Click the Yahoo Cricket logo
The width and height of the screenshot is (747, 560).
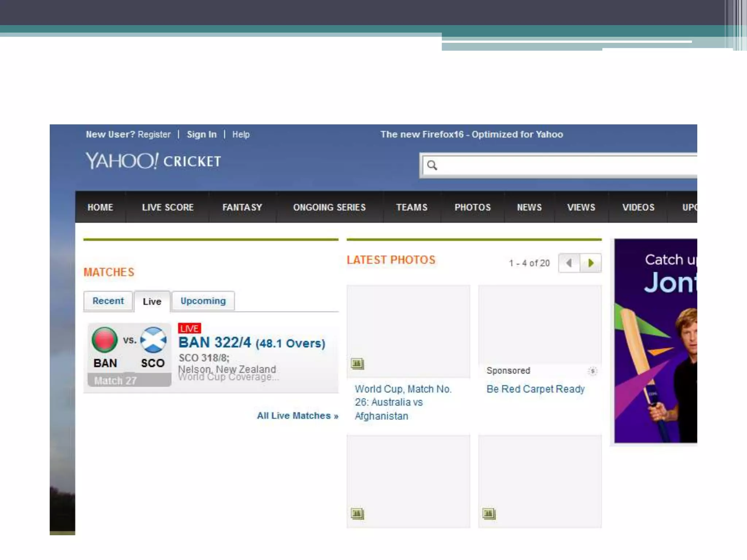[153, 161]
